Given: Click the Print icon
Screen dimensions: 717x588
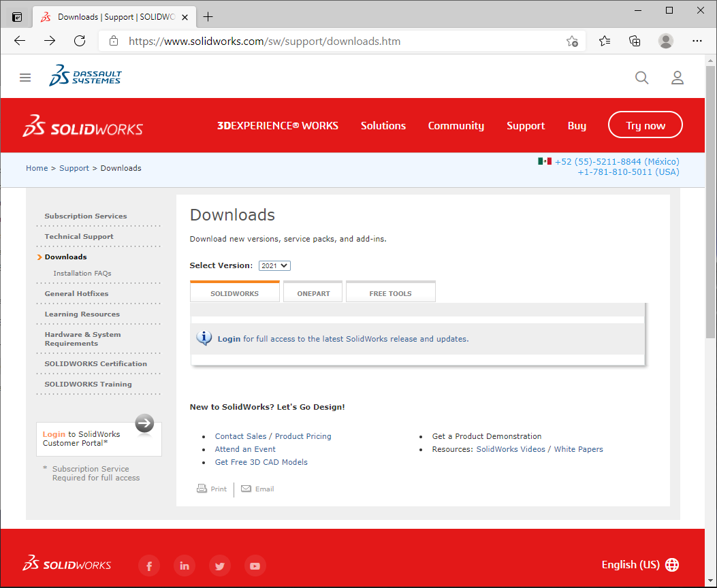Looking at the screenshot, I should pyautogui.click(x=202, y=489).
